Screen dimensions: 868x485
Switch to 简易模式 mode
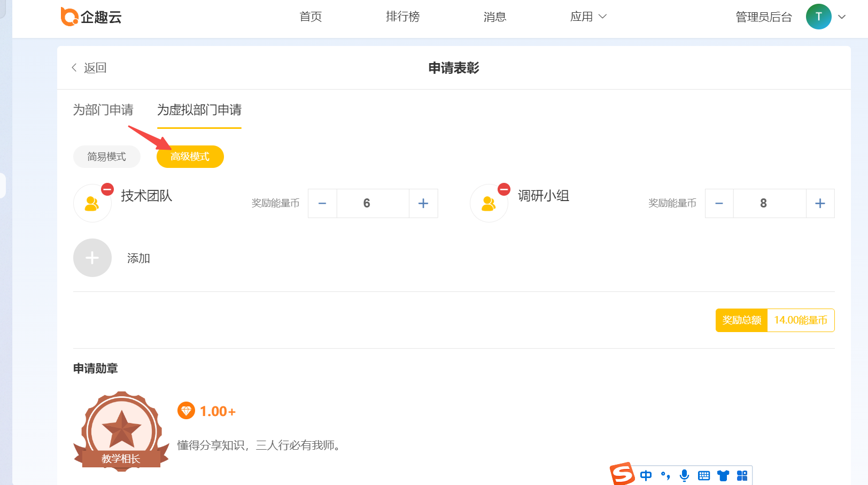tap(107, 157)
